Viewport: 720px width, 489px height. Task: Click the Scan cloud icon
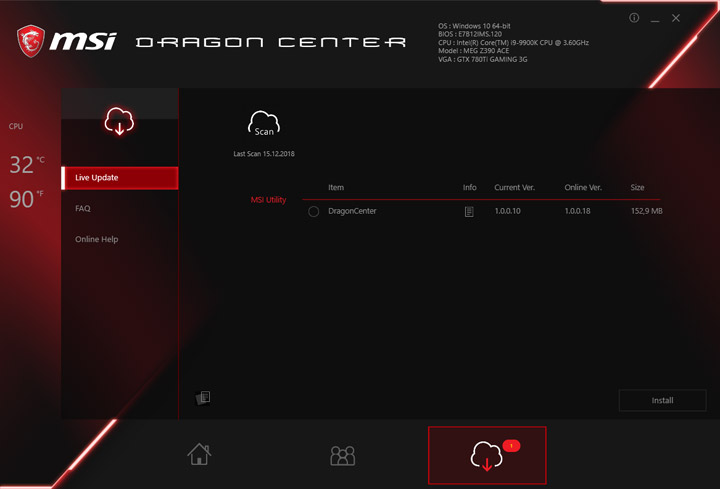[264, 124]
